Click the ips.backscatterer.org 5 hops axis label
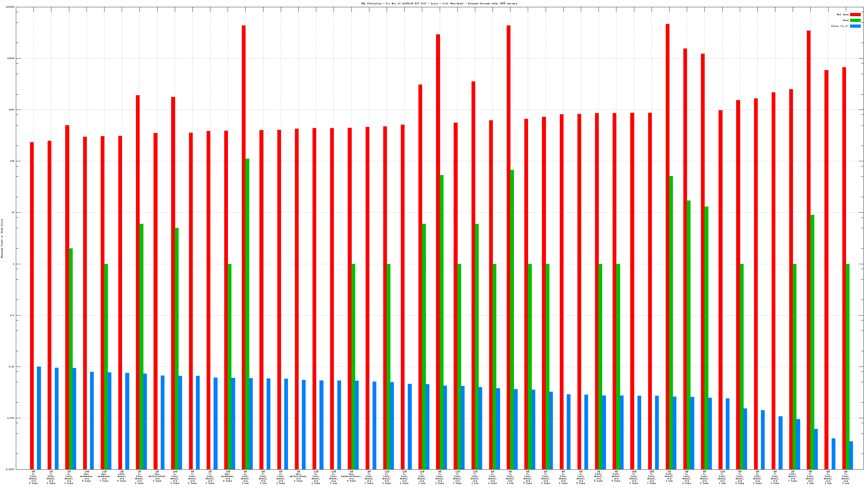 (x=351, y=476)
